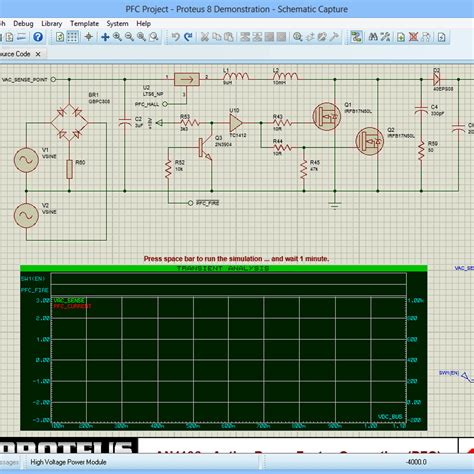
Task: Click the Make Device icon
Action: pyautogui.click(x=310, y=37)
